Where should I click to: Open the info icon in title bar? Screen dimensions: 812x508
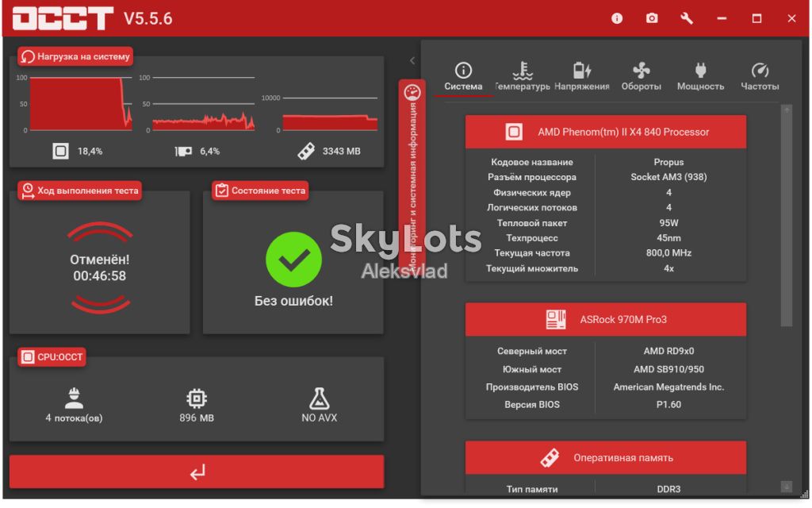click(616, 19)
